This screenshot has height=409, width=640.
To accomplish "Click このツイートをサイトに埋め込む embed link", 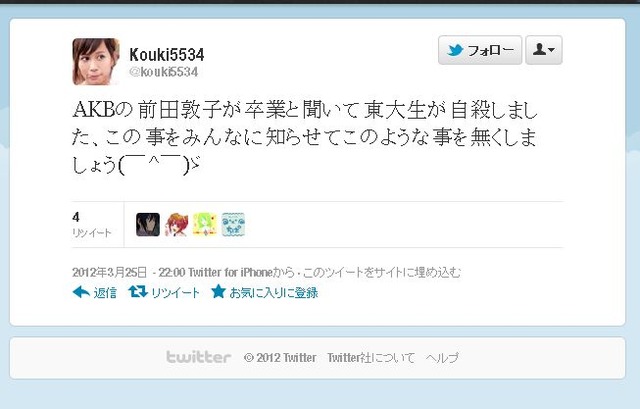I will [x=382, y=272].
